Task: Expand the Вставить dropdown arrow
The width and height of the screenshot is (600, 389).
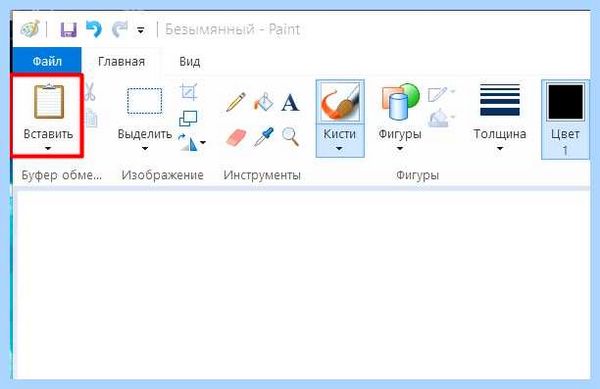Action: [x=48, y=148]
